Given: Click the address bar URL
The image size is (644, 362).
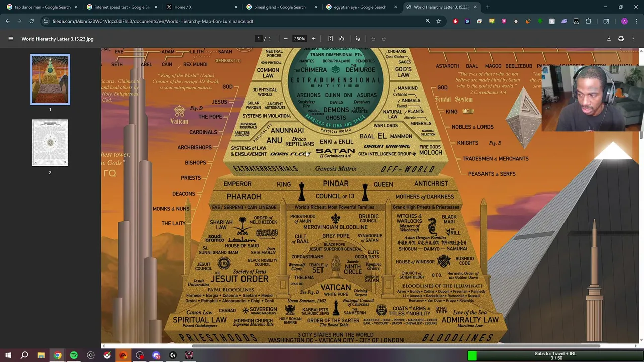Looking at the screenshot, I should coord(153,21).
